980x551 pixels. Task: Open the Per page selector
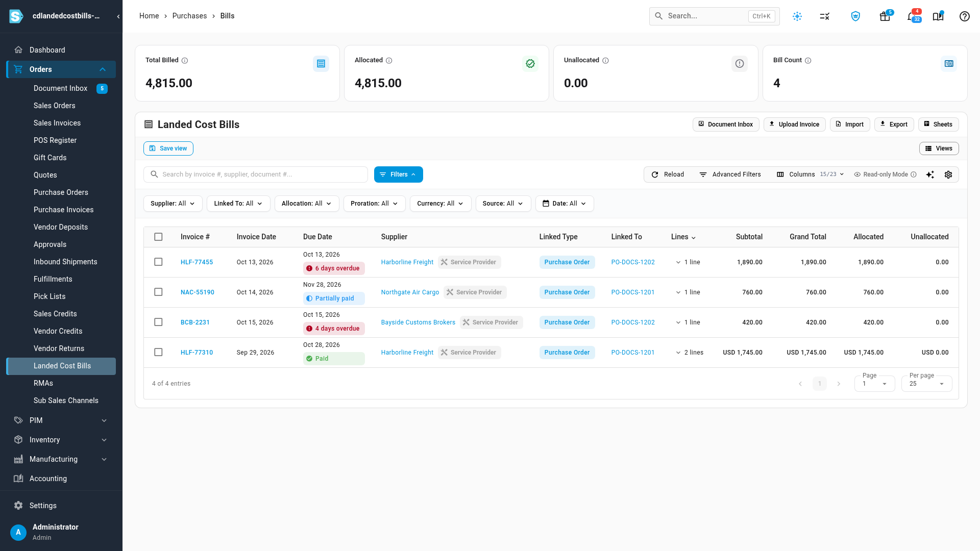click(x=926, y=383)
